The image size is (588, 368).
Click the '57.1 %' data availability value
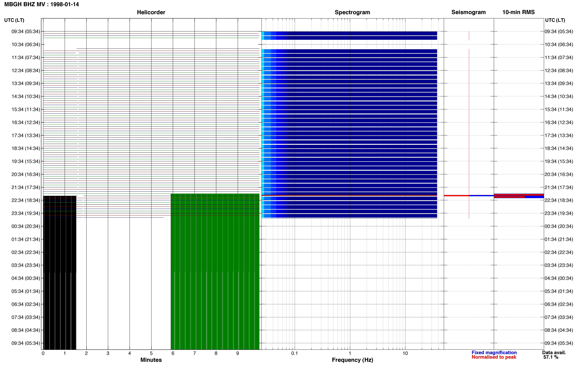[551, 357]
